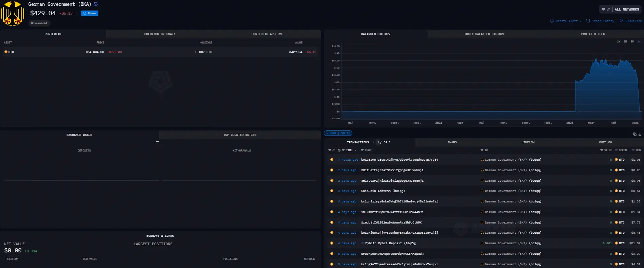Switch to the Swaps tab
644x268 pixels.
click(452, 142)
